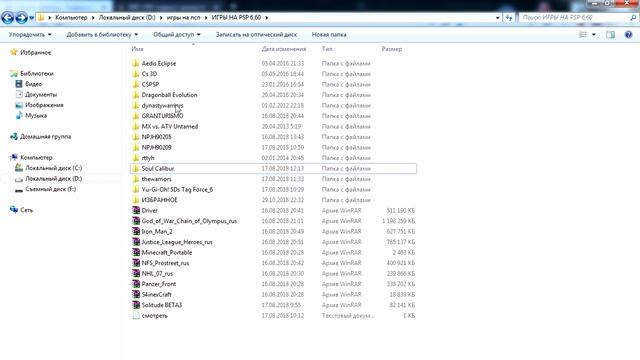Image resolution: width=640 pixels, height=360 pixels.
Task: Select the thewarriors folder
Action: tap(156, 179)
